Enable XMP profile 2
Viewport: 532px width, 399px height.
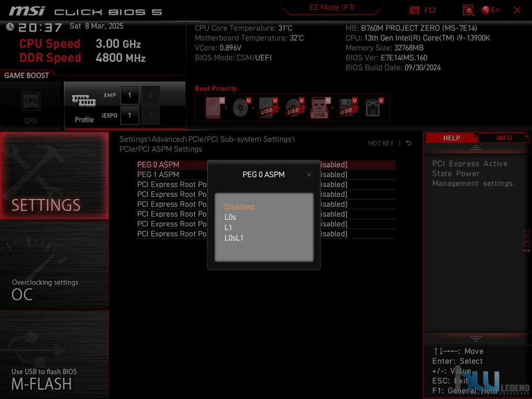[x=150, y=95]
